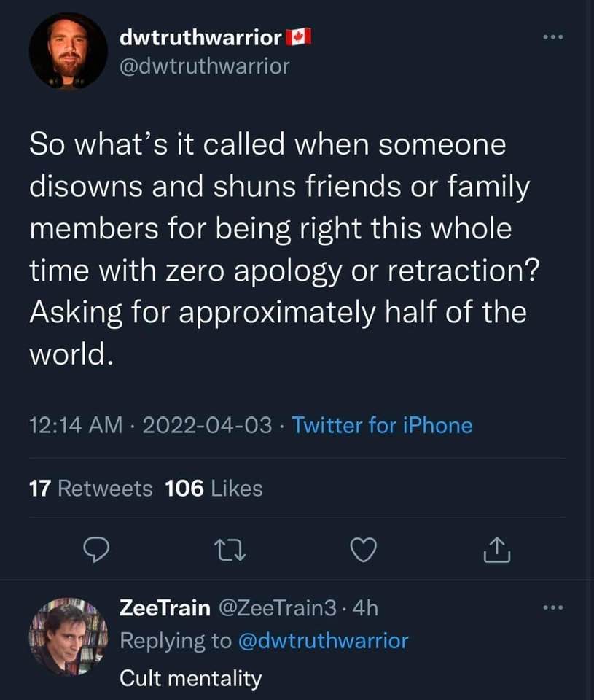Click the 4h timestamp on ZeeTrain's reply
Image resolution: width=594 pixels, height=700 pixels.
tap(364, 607)
